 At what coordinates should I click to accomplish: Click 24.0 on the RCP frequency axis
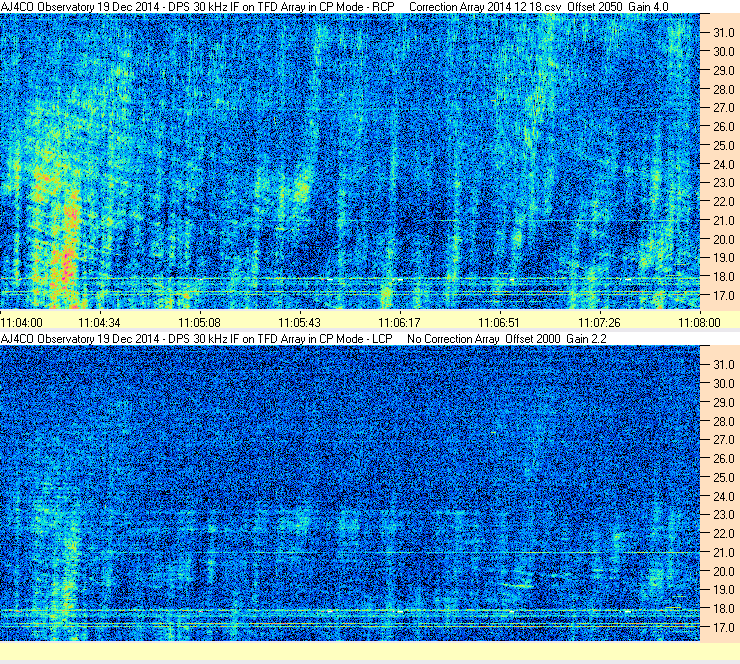[x=723, y=164]
